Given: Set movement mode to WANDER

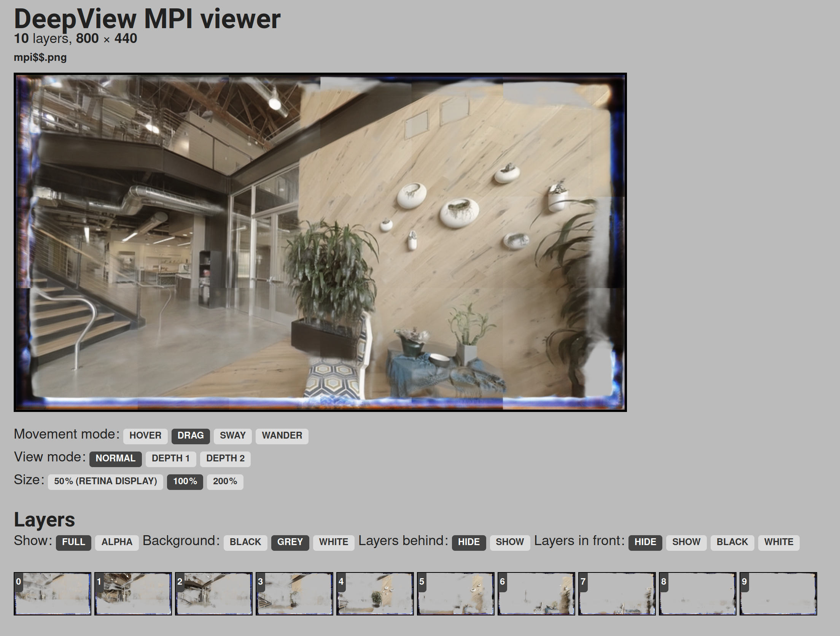Looking at the screenshot, I should [282, 436].
